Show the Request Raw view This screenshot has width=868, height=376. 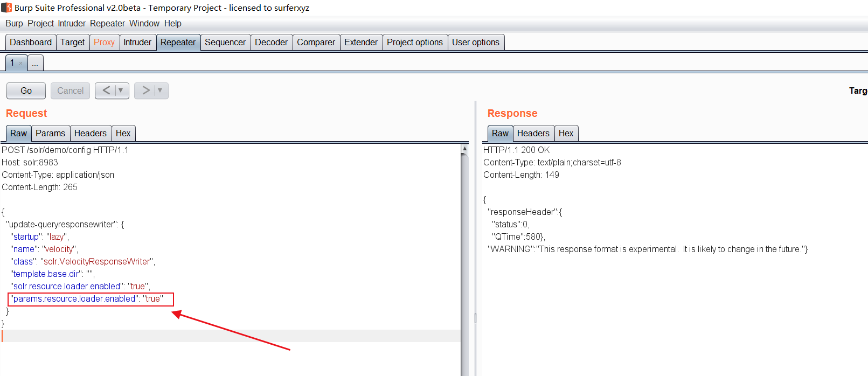click(18, 133)
